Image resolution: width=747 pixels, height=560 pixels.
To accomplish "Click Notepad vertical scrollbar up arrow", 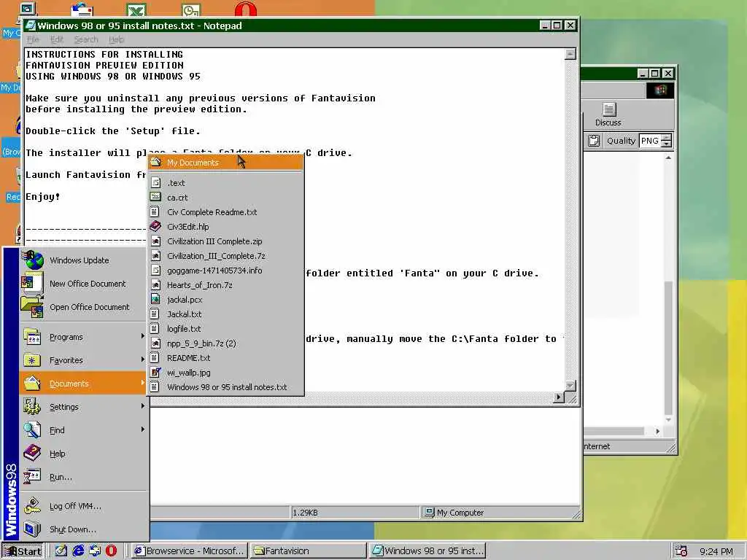I will point(570,54).
